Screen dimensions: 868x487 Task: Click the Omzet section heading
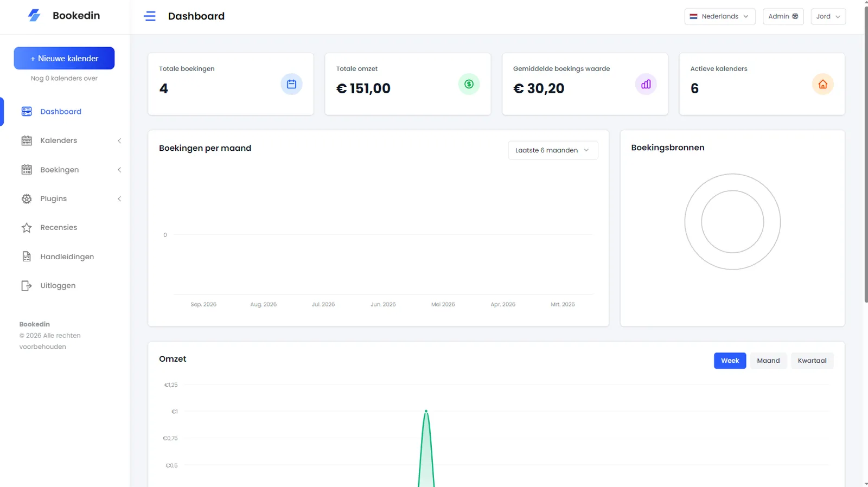pyautogui.click(x=173, y=359)
